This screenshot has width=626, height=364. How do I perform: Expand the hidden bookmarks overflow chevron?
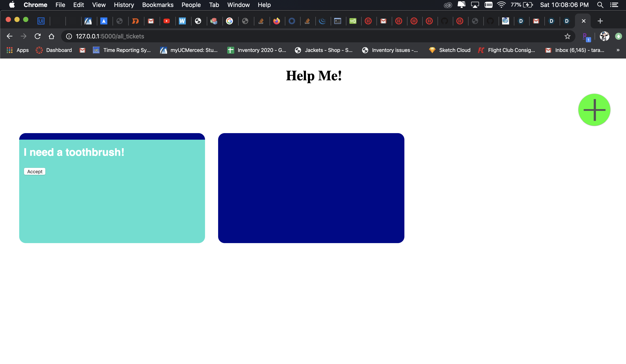click(618, 50)
